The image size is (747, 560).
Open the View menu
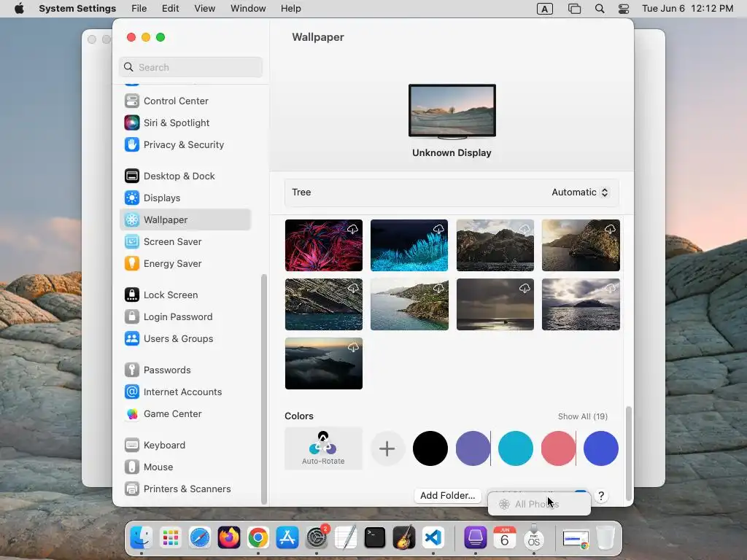[204, 9]
